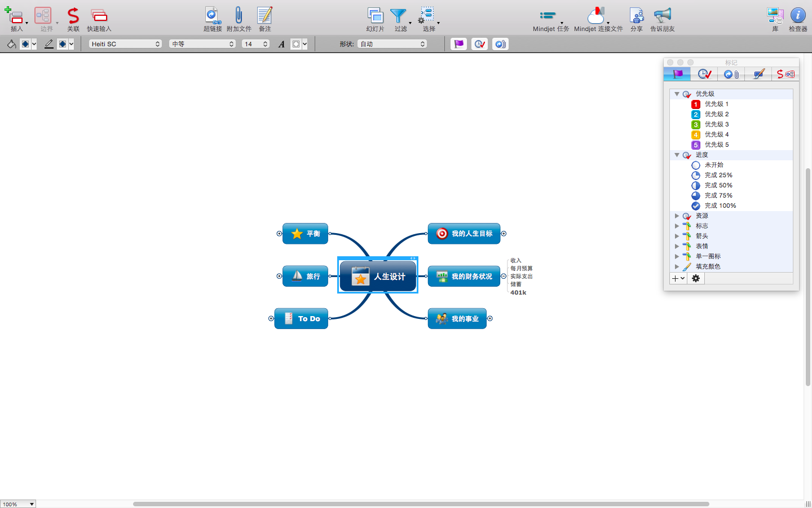
Task: Toggle the attachment button at format bar right
Action: click(x=500, y=43)
